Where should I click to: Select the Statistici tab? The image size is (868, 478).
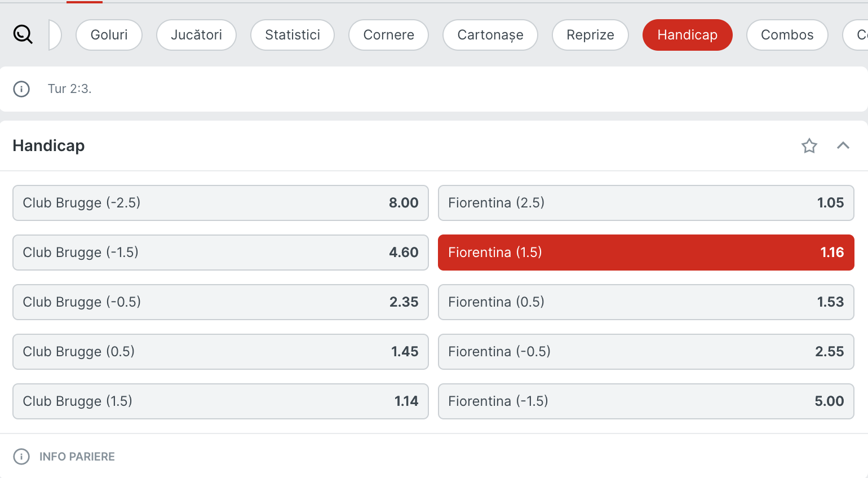point(293,35)
